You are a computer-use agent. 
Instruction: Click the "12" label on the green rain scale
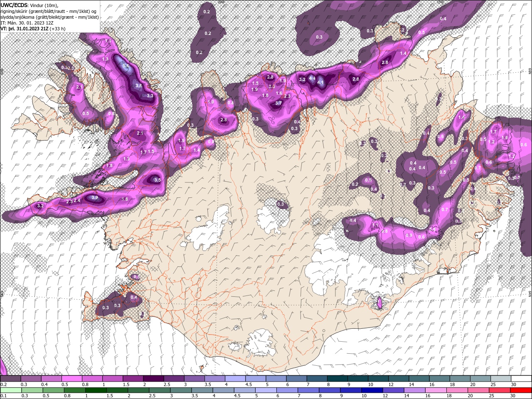click(x=385, y=396)
